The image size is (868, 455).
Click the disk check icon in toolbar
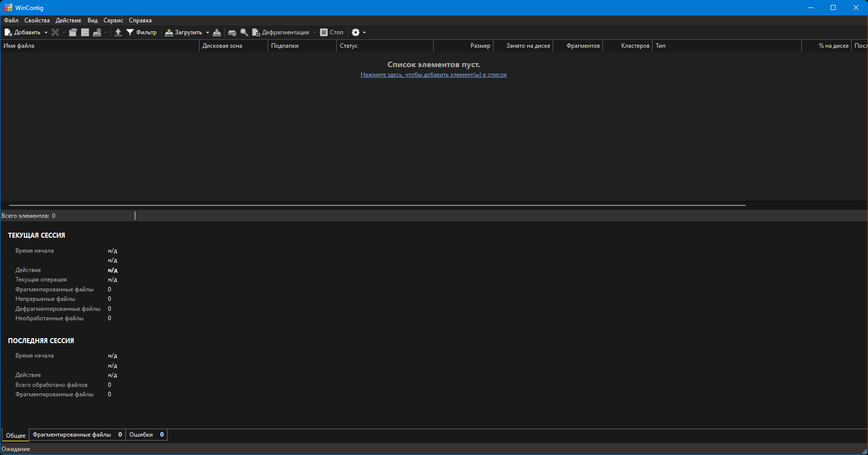click(232, 32)
